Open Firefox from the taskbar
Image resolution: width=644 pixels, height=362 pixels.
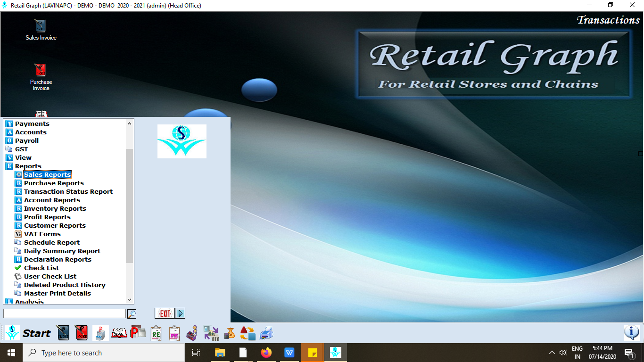pyautogui.click(x=266, y=353)
